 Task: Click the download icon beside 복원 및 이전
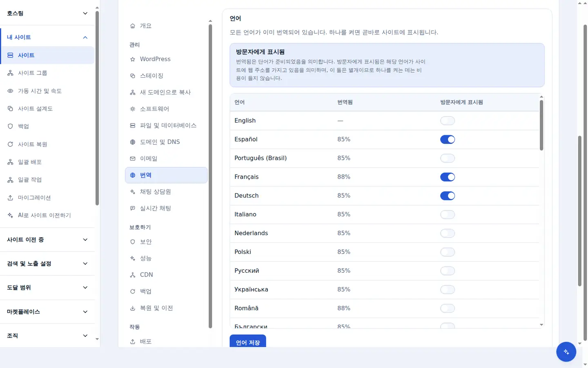pos(133,308)
